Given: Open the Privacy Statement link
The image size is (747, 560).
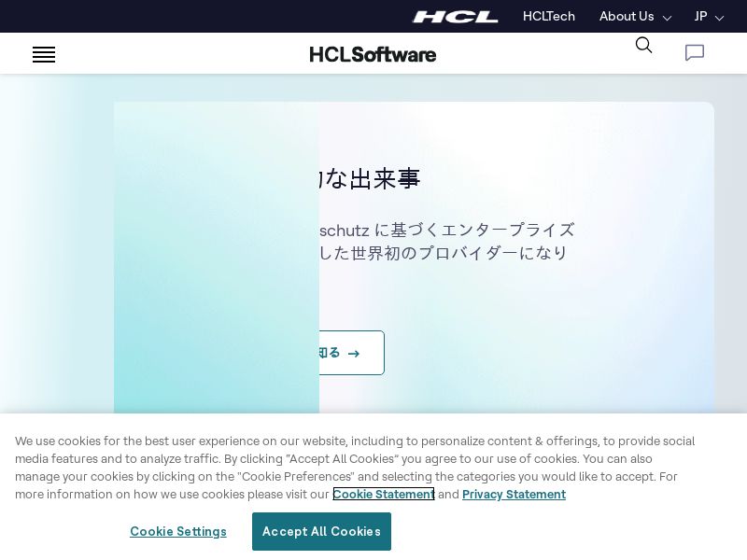Looking at the screenshot, I should (514, 494).
